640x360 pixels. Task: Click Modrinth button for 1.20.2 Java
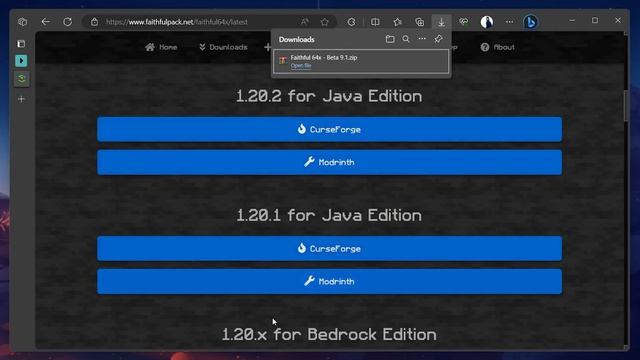point(329,162)
